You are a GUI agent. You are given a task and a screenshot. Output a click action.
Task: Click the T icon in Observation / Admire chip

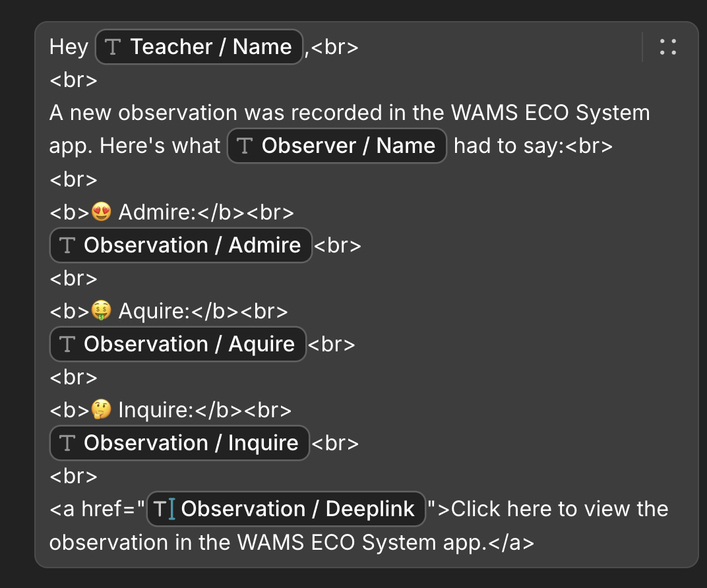pyautogui.click(x=67, y=245)
